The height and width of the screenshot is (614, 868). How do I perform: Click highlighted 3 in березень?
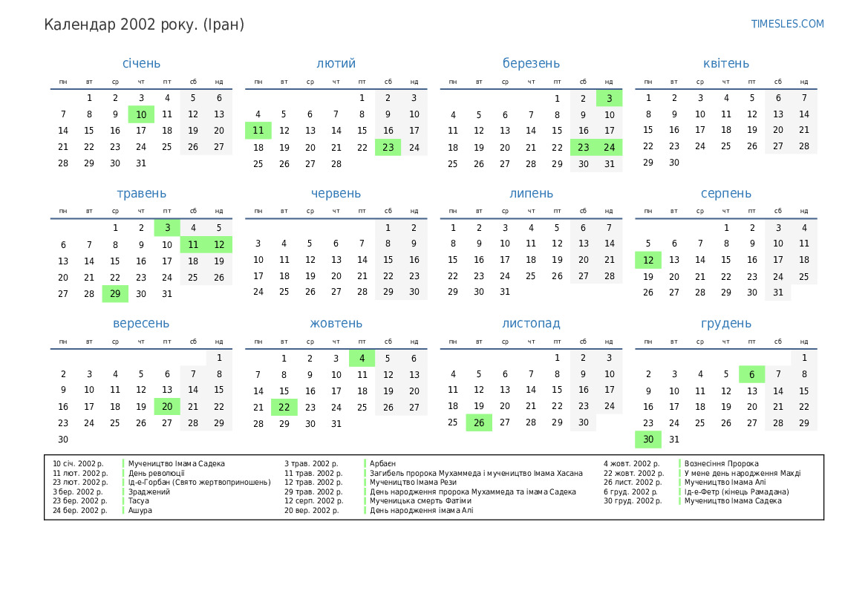coord(609,98)
